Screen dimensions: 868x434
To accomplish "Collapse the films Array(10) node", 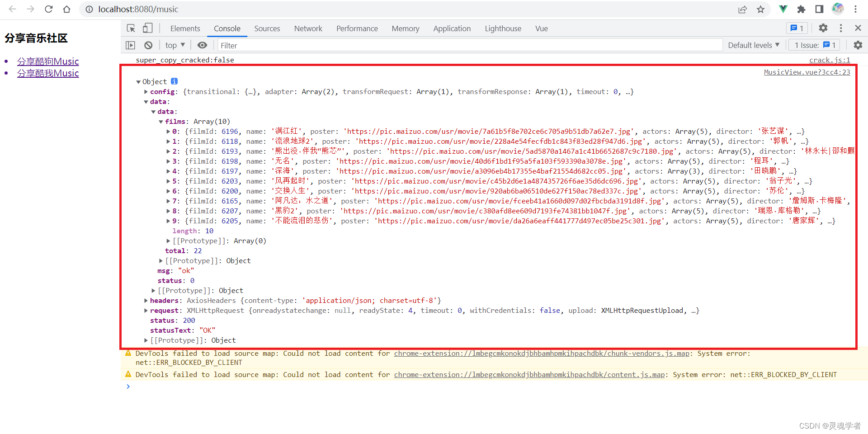I will [x=161, y=122].
